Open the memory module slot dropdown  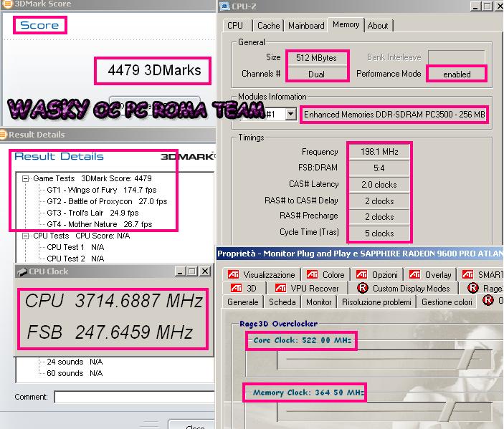point(290,115)
